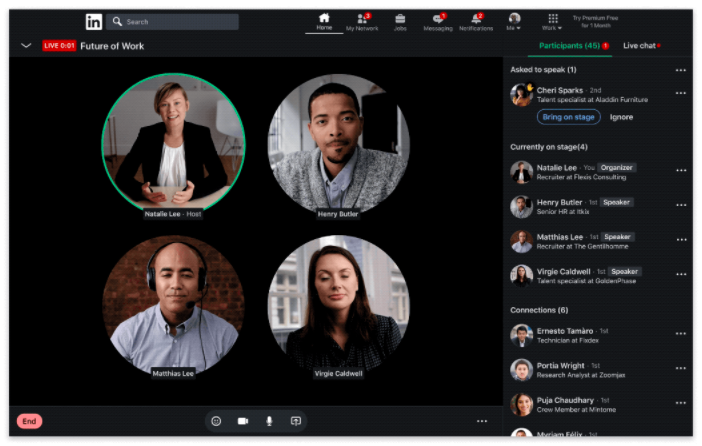Click the LIVE 0:01 badge
Image resolution: width=702 pixels, height=446 pixels.
click(59, 46)
